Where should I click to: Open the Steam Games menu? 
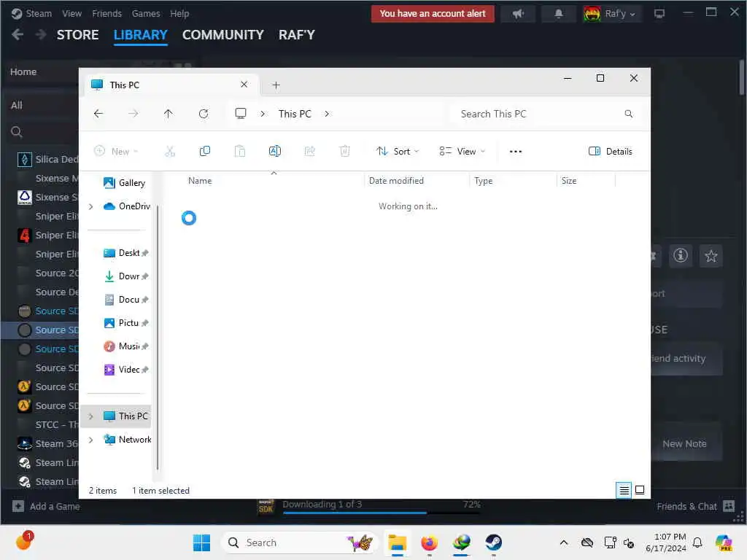pyautogui.click(x=146, y=14)
